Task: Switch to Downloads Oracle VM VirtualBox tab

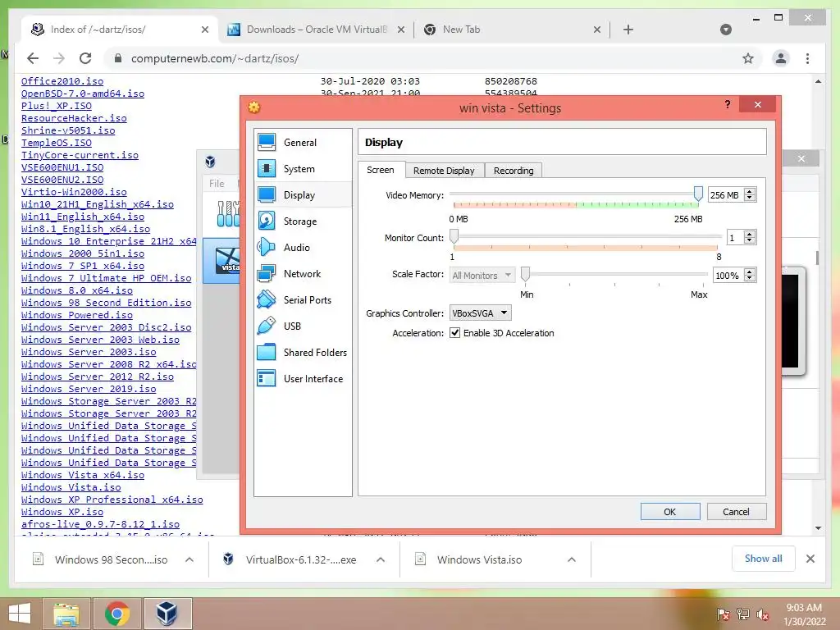Action: [x=316, y=30]
